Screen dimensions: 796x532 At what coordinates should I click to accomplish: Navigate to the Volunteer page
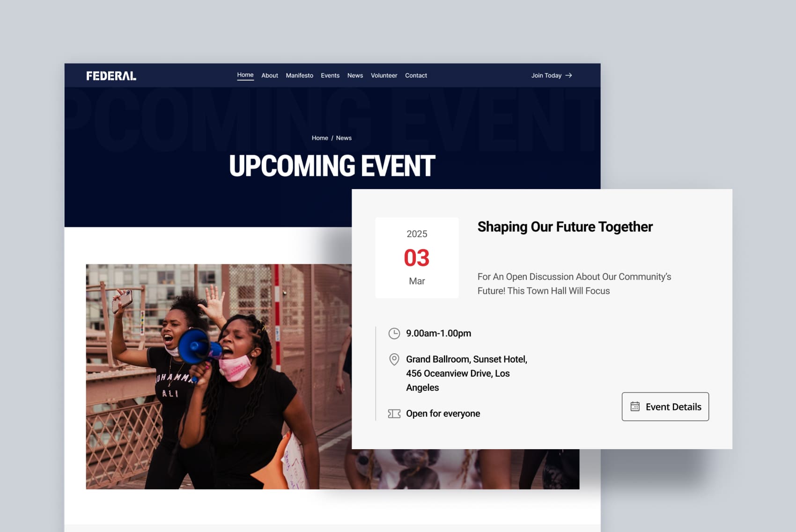[x=384, y=75]
